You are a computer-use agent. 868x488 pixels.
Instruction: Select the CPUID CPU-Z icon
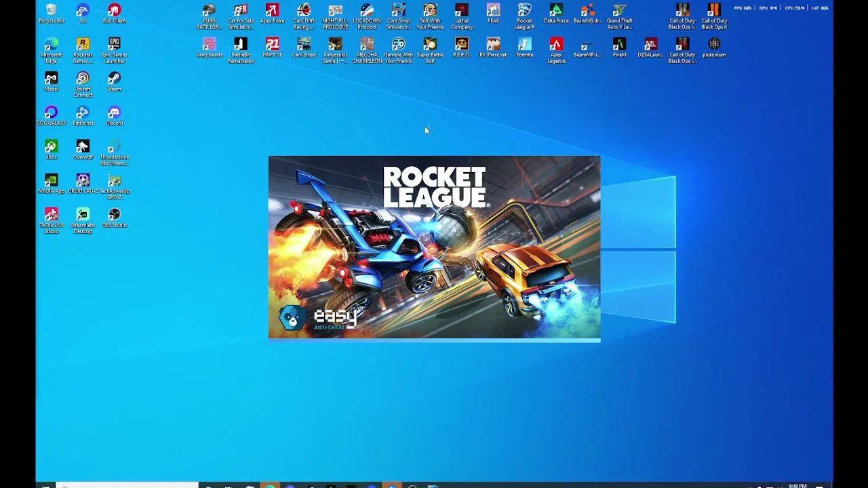tap(83, 183)
